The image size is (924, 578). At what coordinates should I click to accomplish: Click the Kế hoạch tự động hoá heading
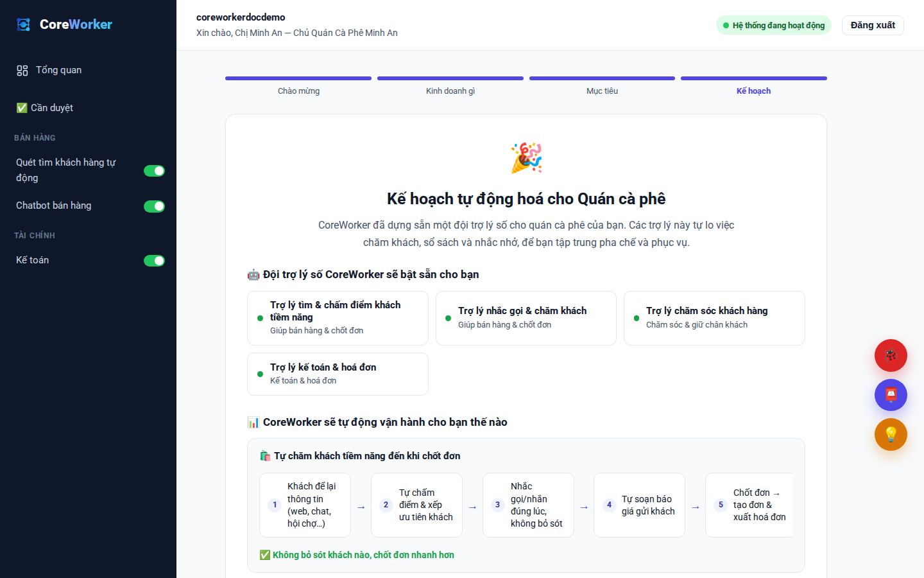(526, 199)
